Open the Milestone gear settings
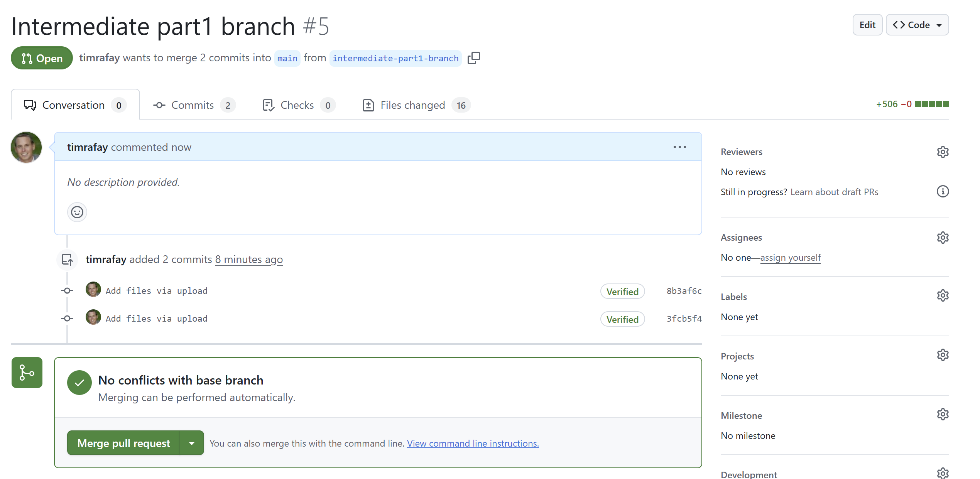Screen dimensions: 980x479 point(943,415)
